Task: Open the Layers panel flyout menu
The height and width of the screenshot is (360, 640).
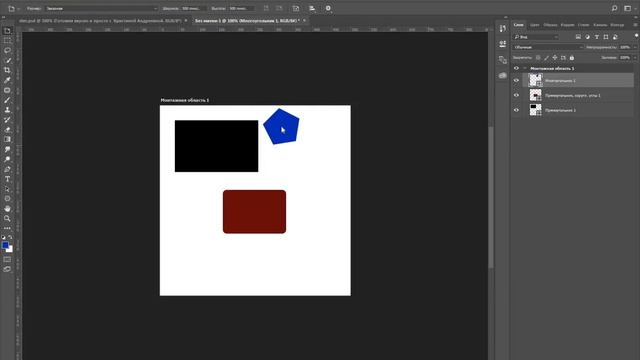Action: [x=636, y=25]
